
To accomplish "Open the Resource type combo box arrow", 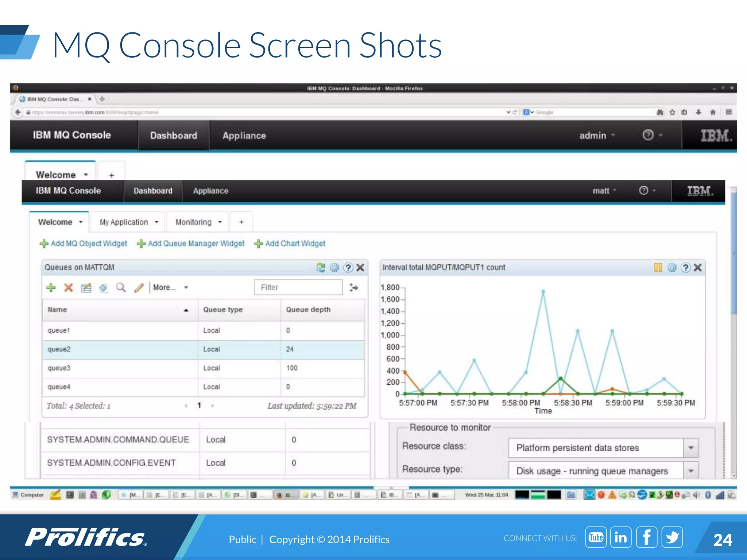I will click(691, 471).
